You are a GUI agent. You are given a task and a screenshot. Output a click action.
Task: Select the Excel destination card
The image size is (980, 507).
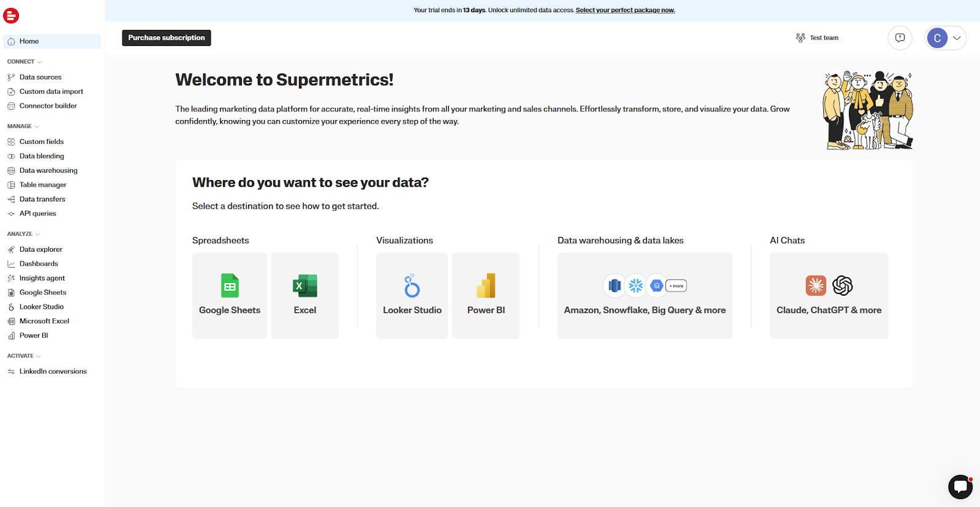(305, 296)
